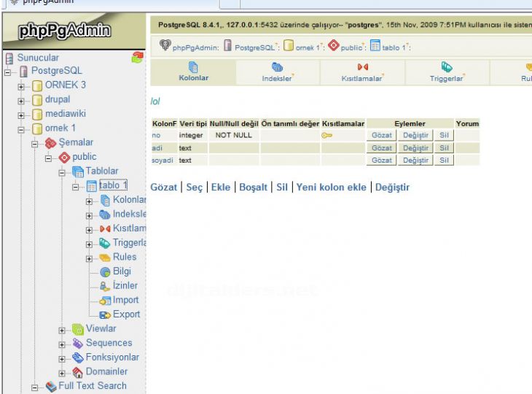Click the İzinler privileges icon
This screenshot has height=394, width=532.
pos(105,286)
